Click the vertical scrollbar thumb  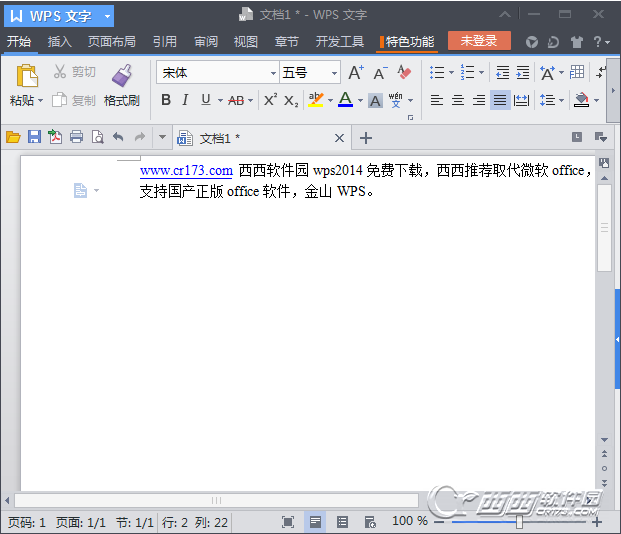[x=604, y=228]
